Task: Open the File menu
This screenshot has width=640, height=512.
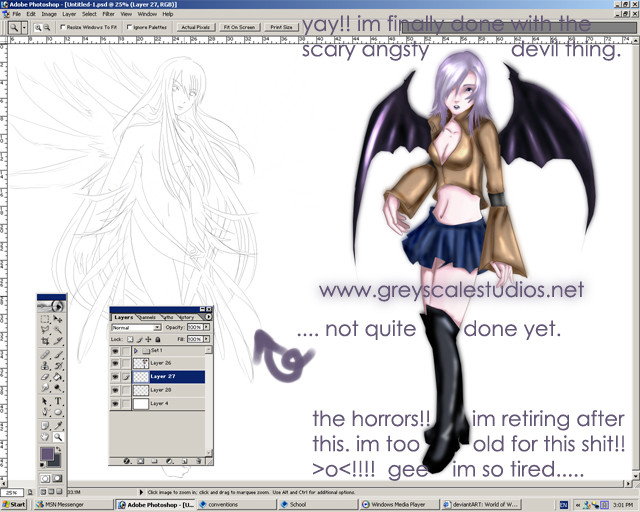Action: coord(16,14)
